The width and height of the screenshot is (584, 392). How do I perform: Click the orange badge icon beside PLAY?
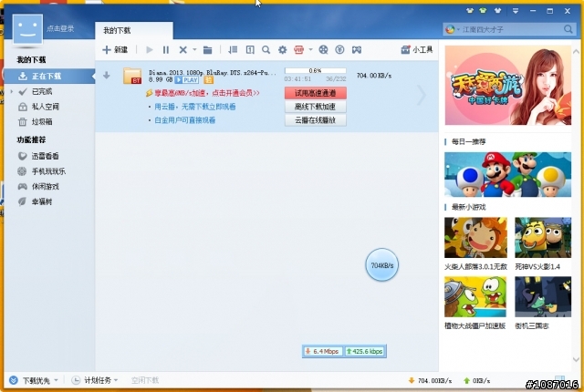click(x=209, y=79)
